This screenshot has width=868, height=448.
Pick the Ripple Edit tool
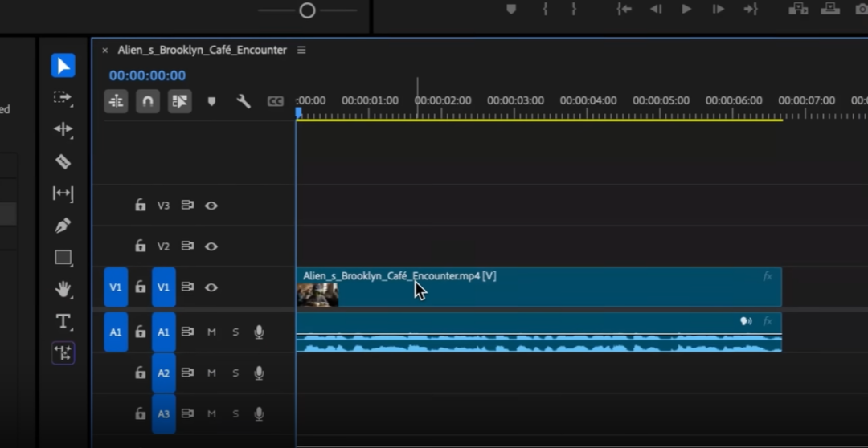(63, 129)
